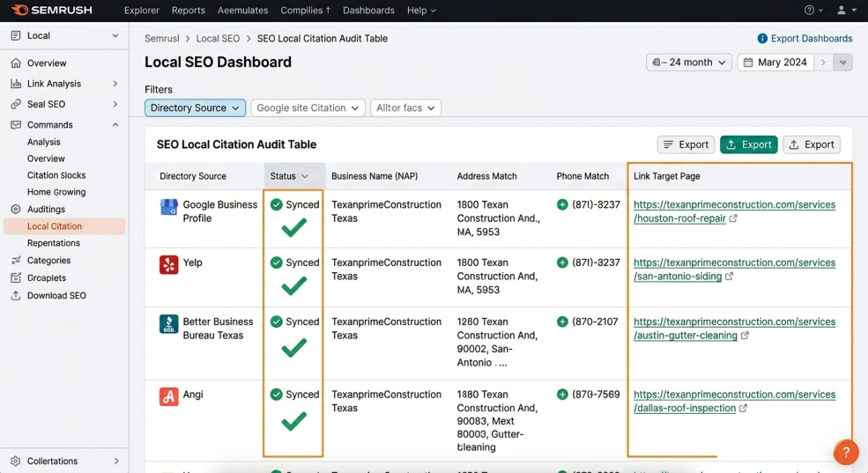Click the Export Dashboards link
Image resolution: width=868 pixels, height=473 pixels.
click(x=812, y=38)
